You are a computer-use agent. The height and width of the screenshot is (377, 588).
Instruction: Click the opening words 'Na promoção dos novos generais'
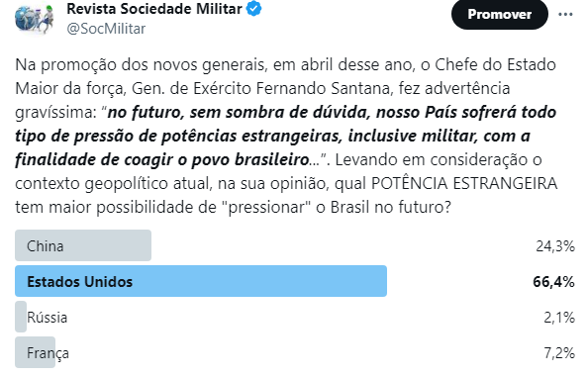click(142, 65)
